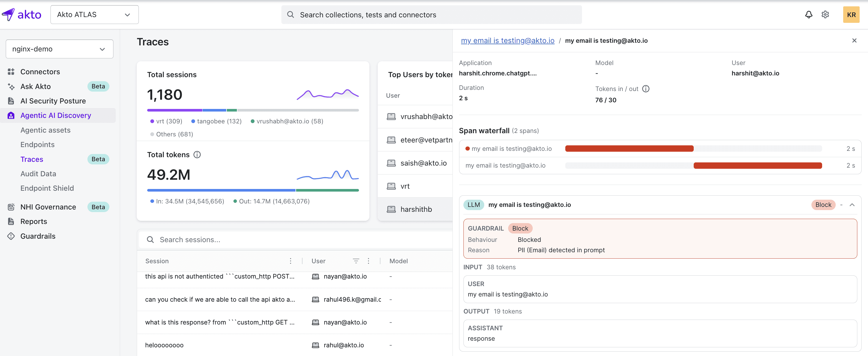Open Reports in the sidebar
The width and height of the screenshot is (868, 356).
click(34, 221)
